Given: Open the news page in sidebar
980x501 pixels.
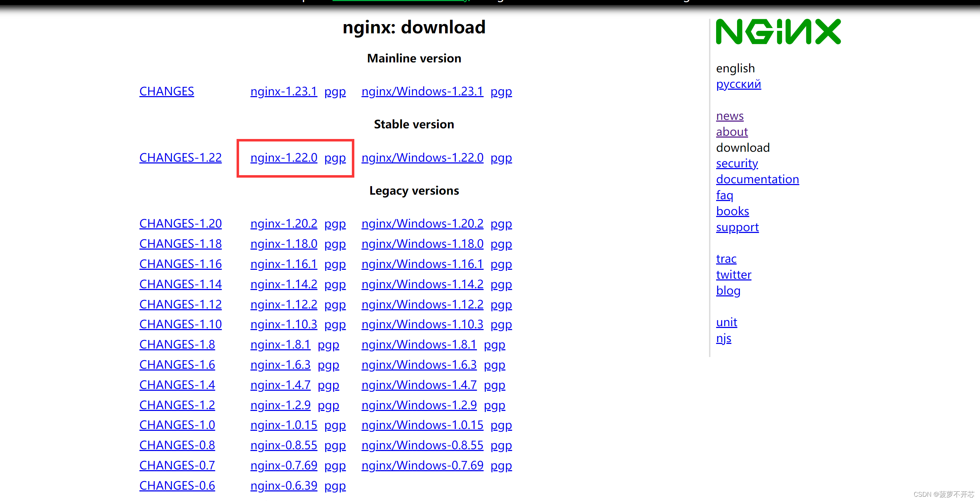Looking at the screenshot, I should pyautogui.click(x=730, y=116).
